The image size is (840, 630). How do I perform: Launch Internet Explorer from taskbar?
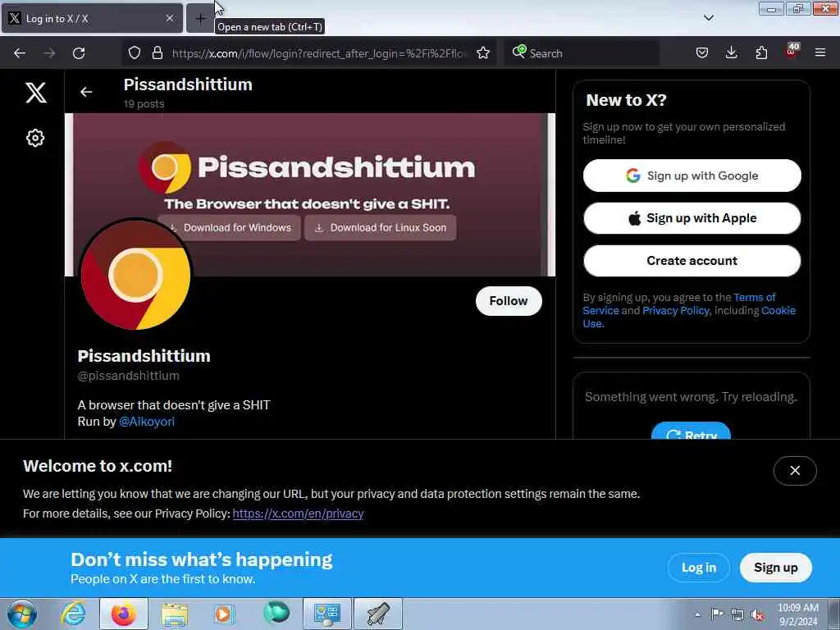tap(72, 614)
